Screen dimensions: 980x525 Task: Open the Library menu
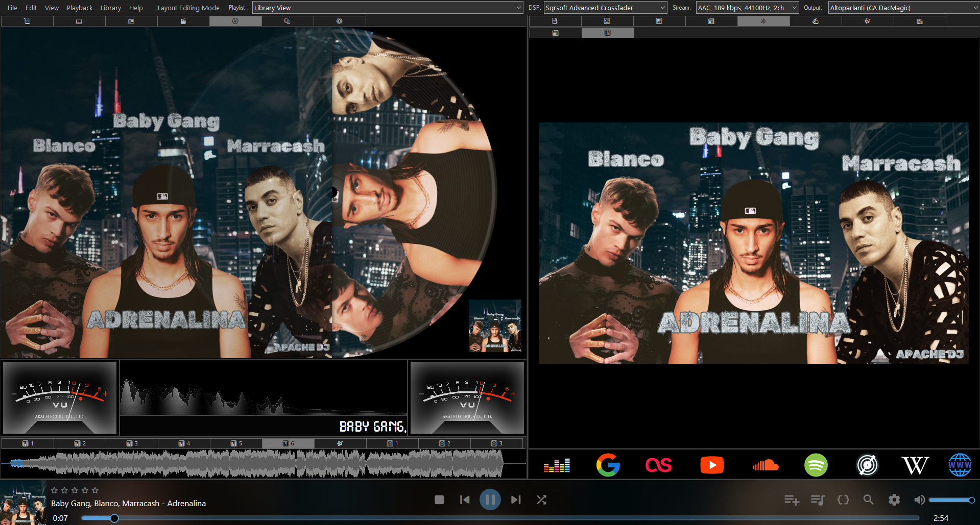[x=110, y=8]
